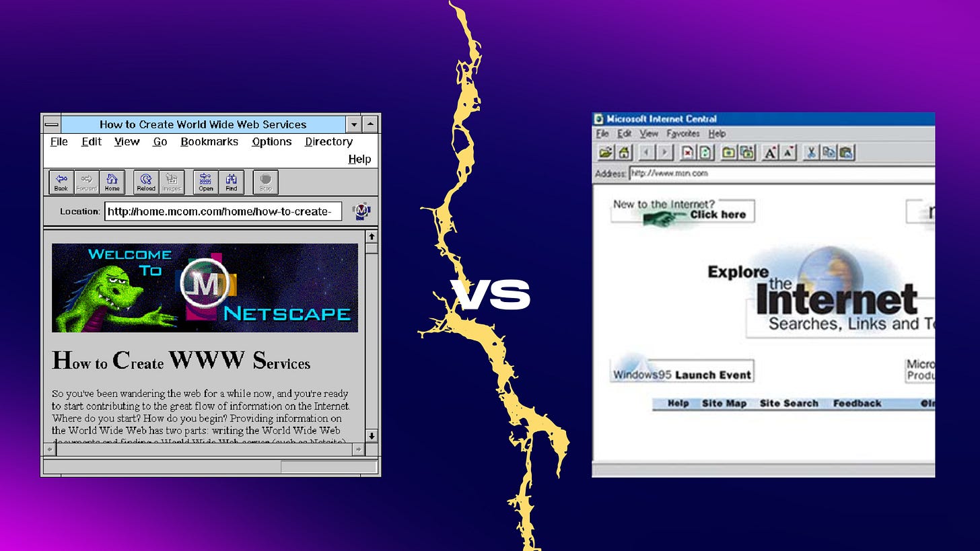Viewport: 980px width, 551px height.
Task: Click the Stop red-X icon in Internet Explorer
Action: coord(687,153)
